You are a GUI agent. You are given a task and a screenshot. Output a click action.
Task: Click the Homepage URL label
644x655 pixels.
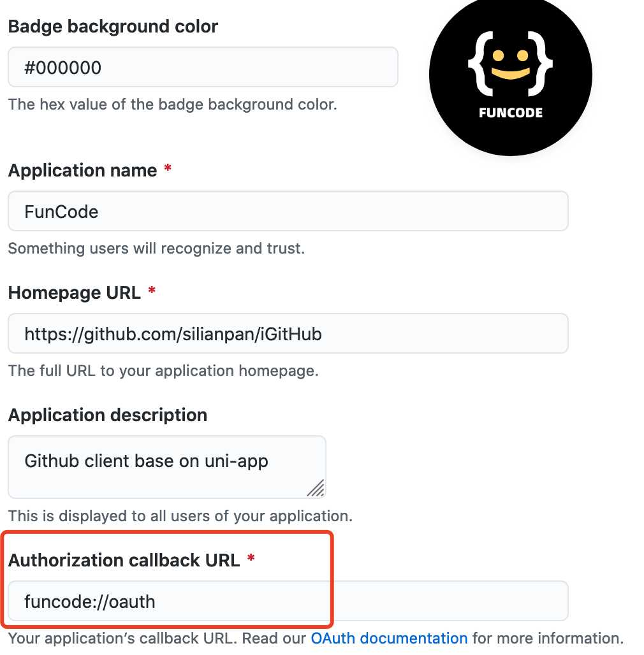(75, 292)
